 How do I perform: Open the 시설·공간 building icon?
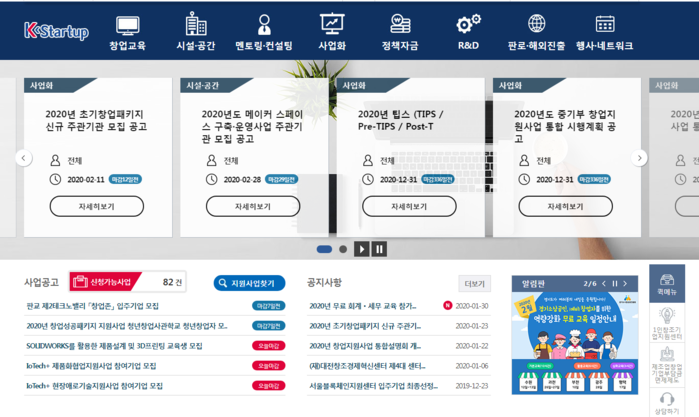click(x=196, y=24)
